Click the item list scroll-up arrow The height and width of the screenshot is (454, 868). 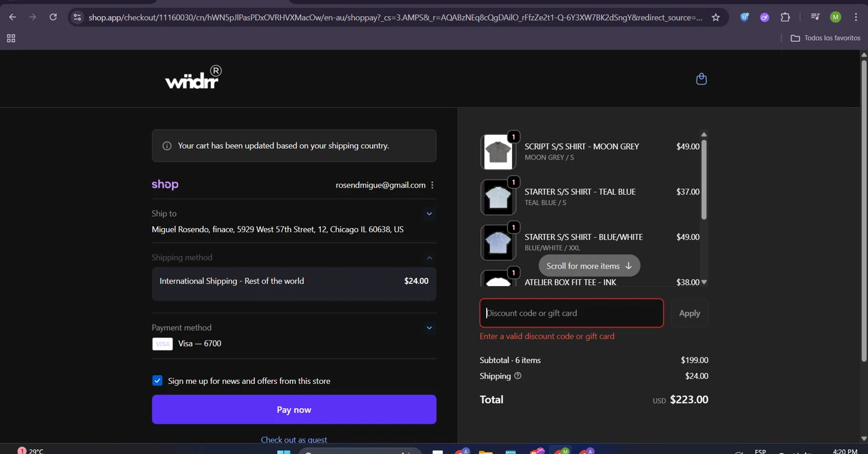pos(704,134)
